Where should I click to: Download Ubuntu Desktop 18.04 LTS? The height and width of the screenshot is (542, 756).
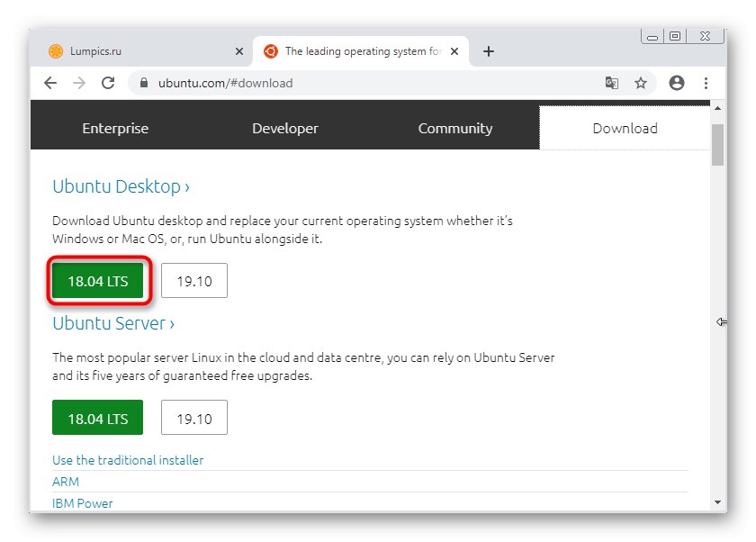coord(98,281)
